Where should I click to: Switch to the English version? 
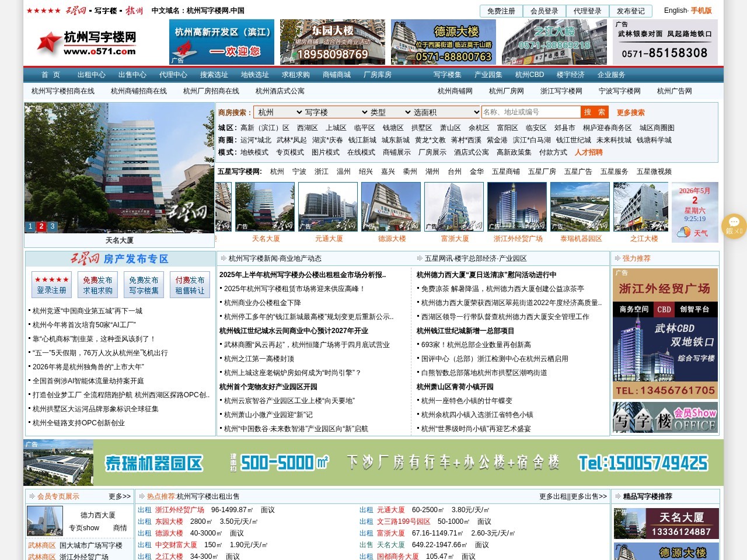click(x=675, y=10)
